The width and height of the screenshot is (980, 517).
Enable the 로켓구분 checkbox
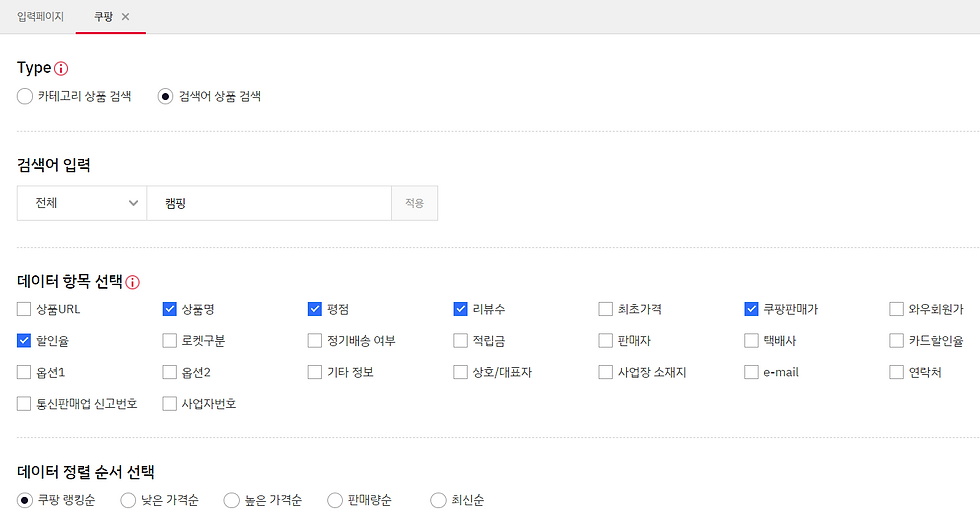[x=169, y=341]
